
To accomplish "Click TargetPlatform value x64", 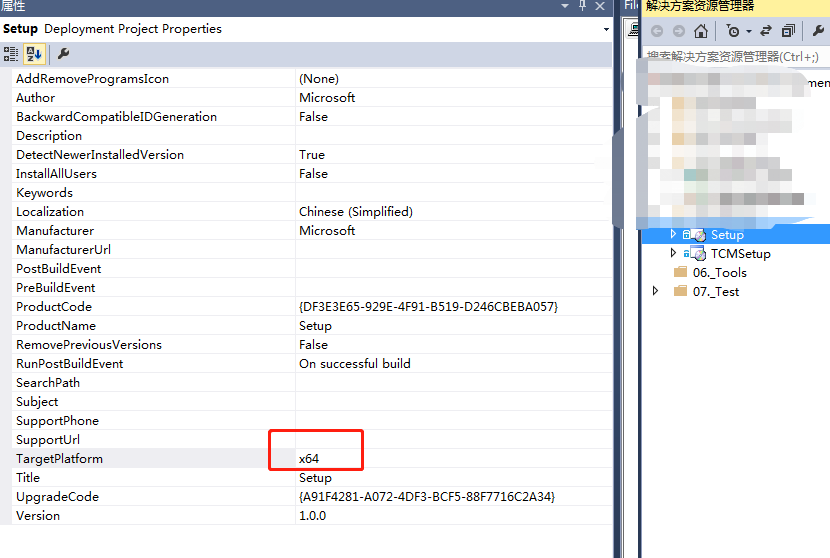I will tap(309, 459).
